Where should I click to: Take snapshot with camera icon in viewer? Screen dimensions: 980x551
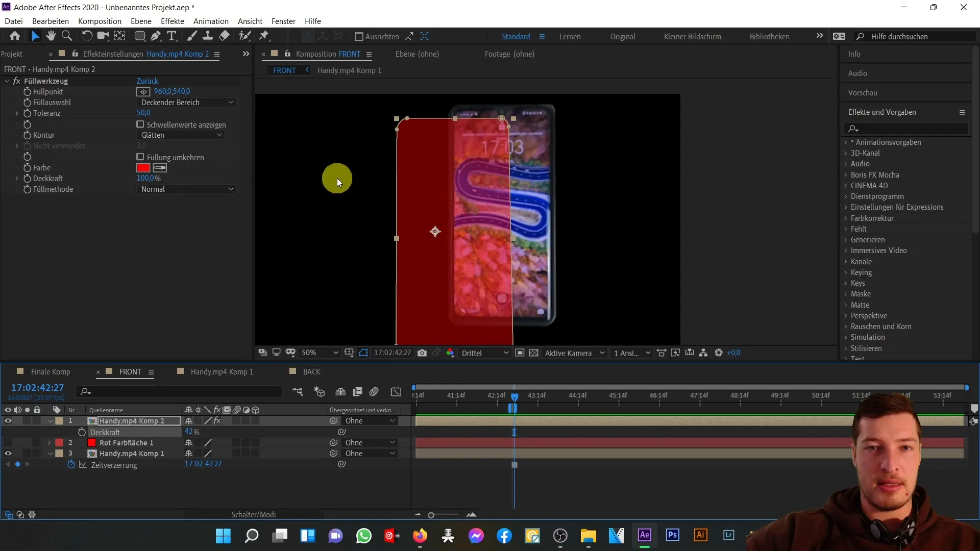click(422, 353)
